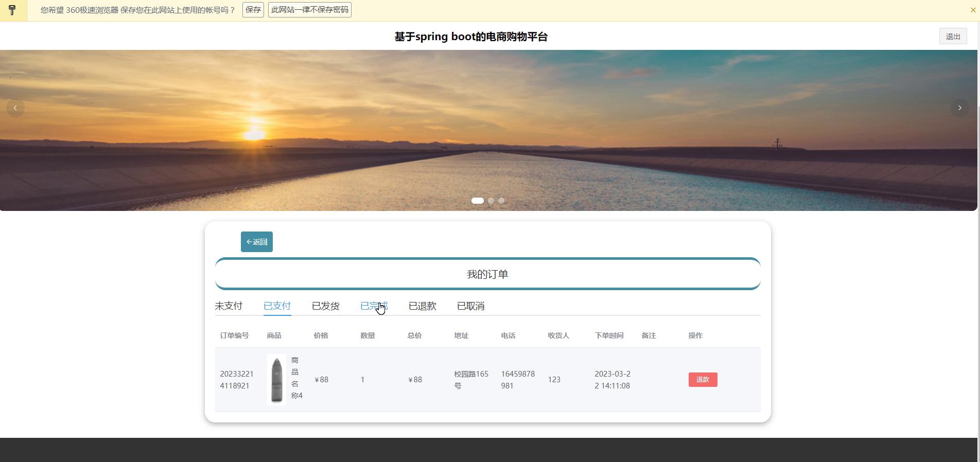980x462 pixels.
Task: Switch to the 未支付 tab
Action: tap(229, 306)
